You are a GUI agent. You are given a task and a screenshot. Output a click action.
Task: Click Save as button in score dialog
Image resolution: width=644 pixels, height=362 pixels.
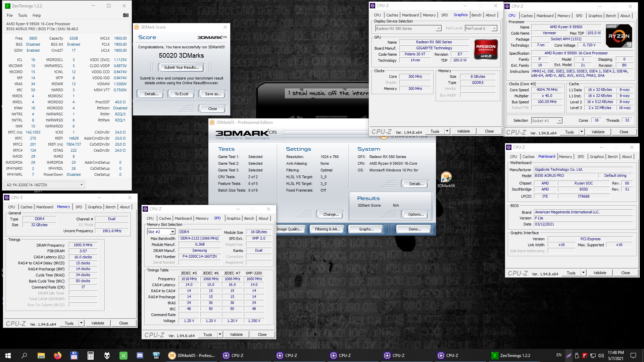[213, 94]
